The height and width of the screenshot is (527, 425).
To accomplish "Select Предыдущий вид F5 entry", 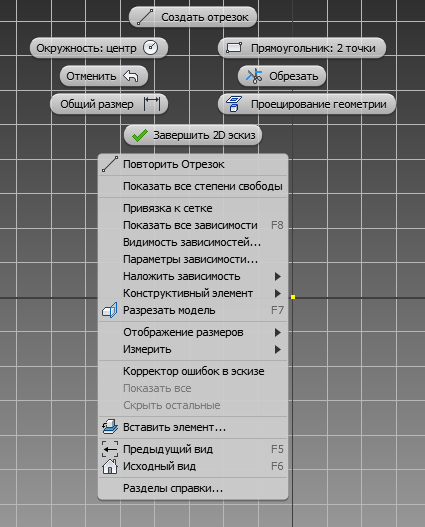I will (x=193, y=449).
